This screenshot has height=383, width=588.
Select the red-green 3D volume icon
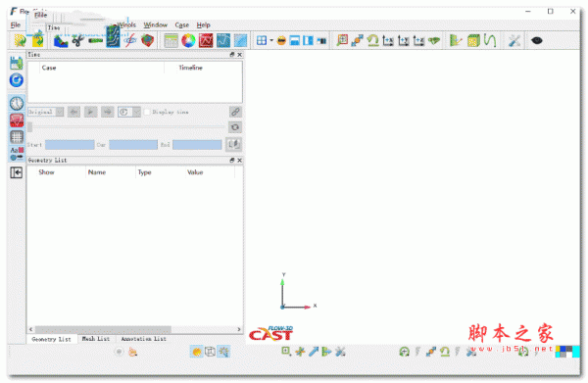(x=147, y=40)
